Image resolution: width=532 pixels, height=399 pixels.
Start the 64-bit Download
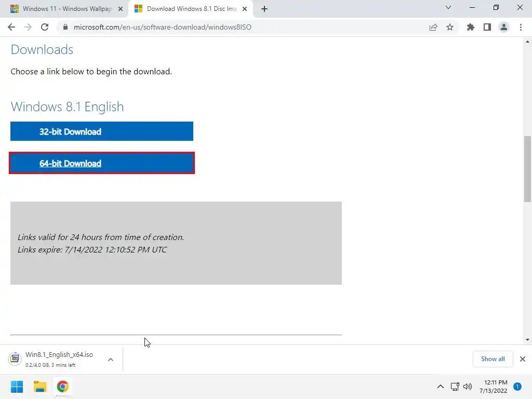pos(102,163)
